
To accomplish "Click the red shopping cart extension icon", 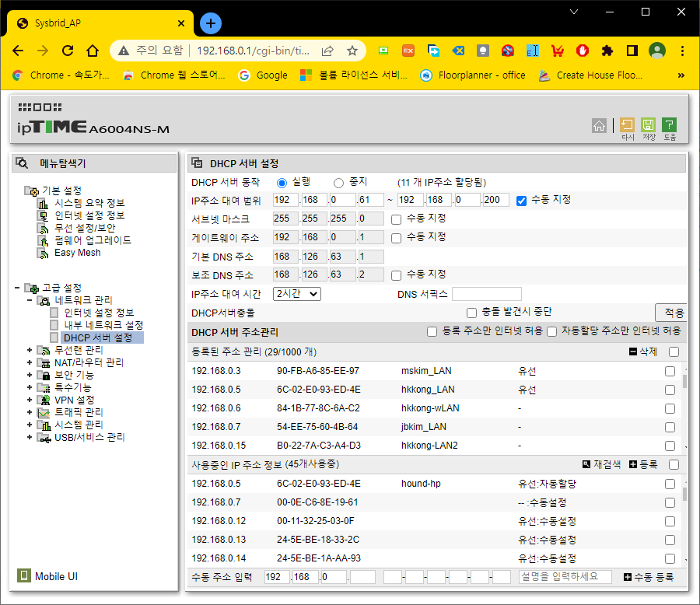I will point(557,51).
